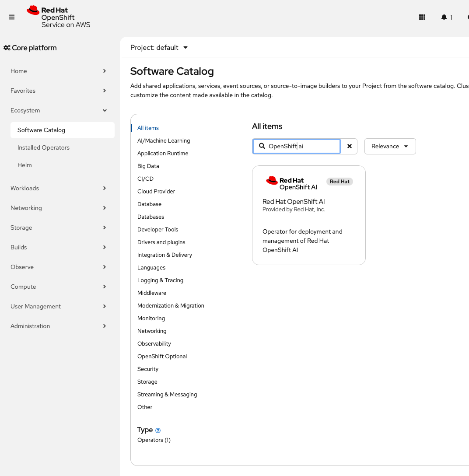This screenshot has height=476, width=469.
Task: Filter by Observability category
Action: (x=154, y=344)
